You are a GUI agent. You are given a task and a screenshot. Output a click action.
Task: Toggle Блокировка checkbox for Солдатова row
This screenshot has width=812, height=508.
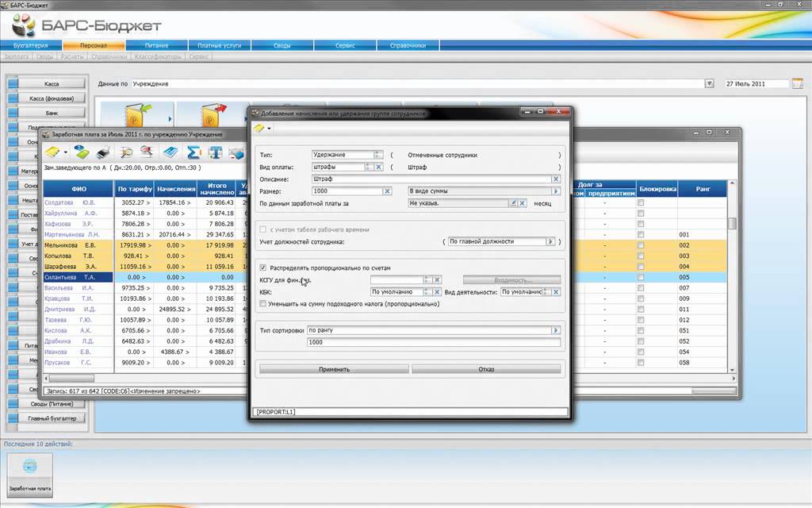coord(641,203)
